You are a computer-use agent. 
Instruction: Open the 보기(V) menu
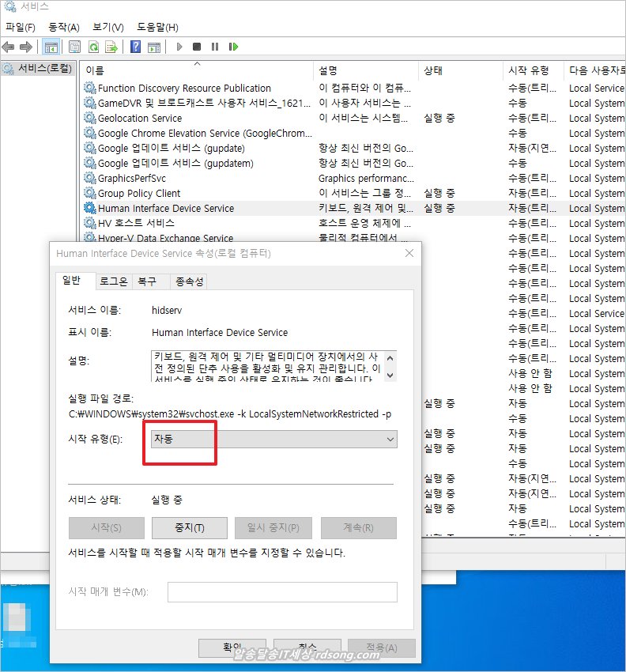(x=107, y=27)
